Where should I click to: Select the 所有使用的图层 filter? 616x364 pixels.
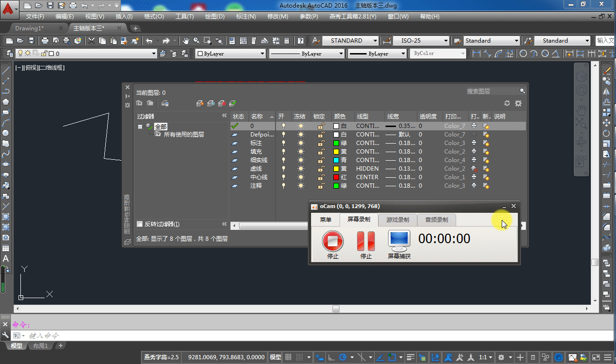(184, 135)
